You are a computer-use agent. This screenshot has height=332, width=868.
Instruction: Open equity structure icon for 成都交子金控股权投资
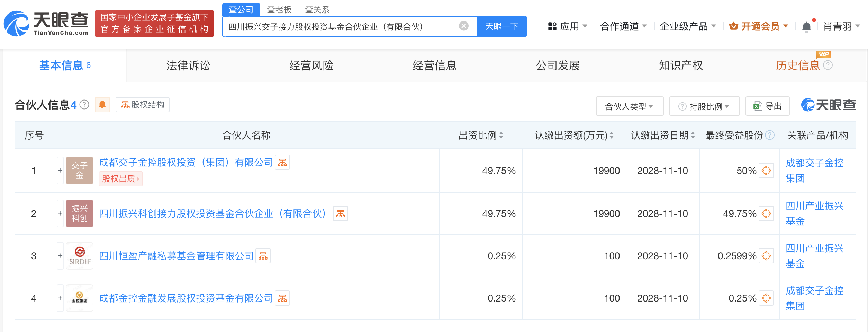[282, 163]
